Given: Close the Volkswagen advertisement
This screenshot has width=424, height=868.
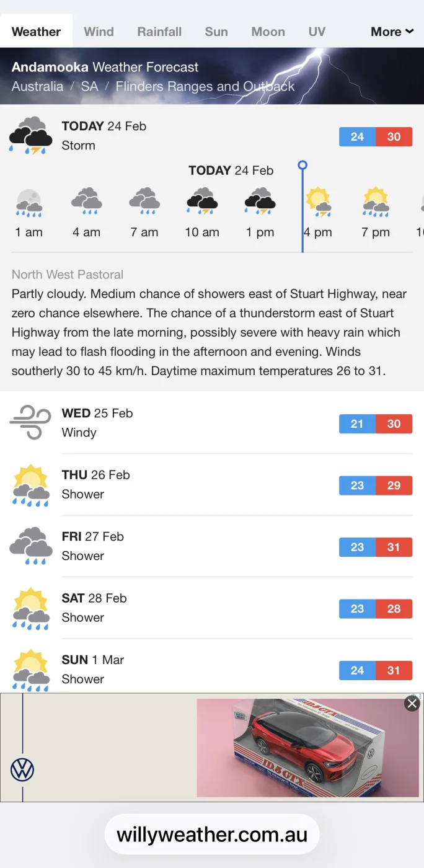Looking at the screenshot, I should [412, 703].
